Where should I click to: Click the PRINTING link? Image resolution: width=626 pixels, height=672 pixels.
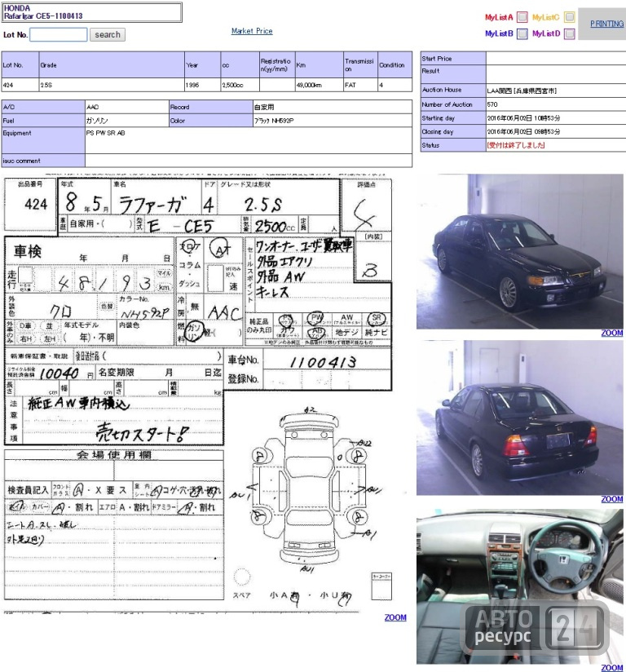click(606, 24)
